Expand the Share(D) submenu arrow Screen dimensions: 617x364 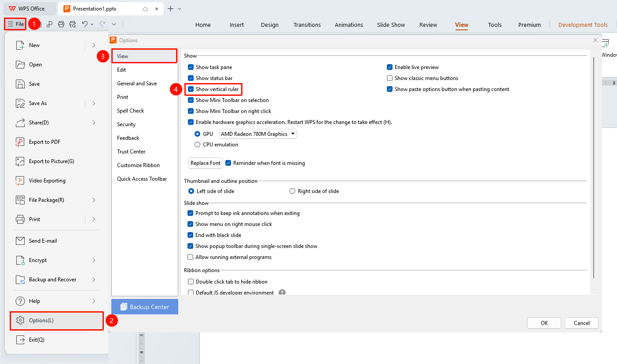(94, 123)
